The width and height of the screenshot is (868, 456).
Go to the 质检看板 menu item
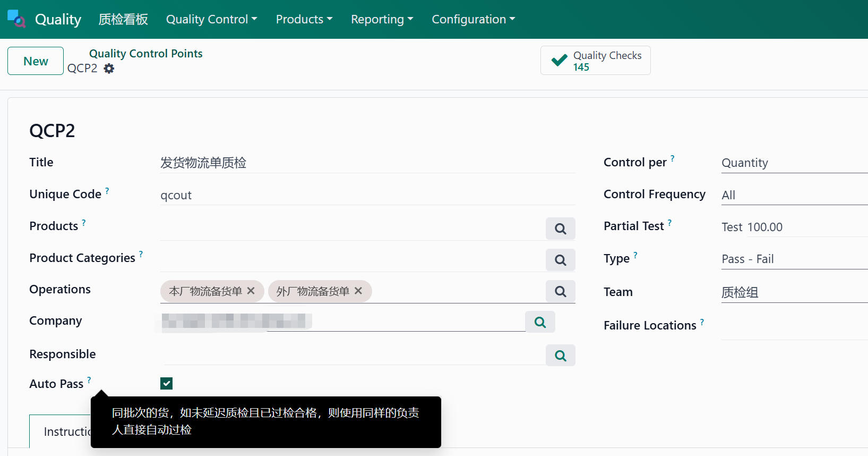tap(123, 19)
